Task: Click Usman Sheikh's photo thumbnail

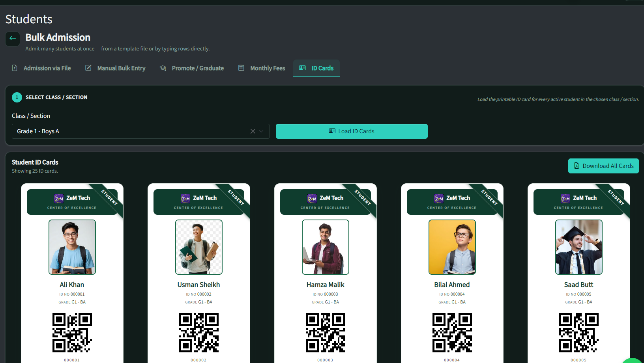Action: (x=199, y=247)
